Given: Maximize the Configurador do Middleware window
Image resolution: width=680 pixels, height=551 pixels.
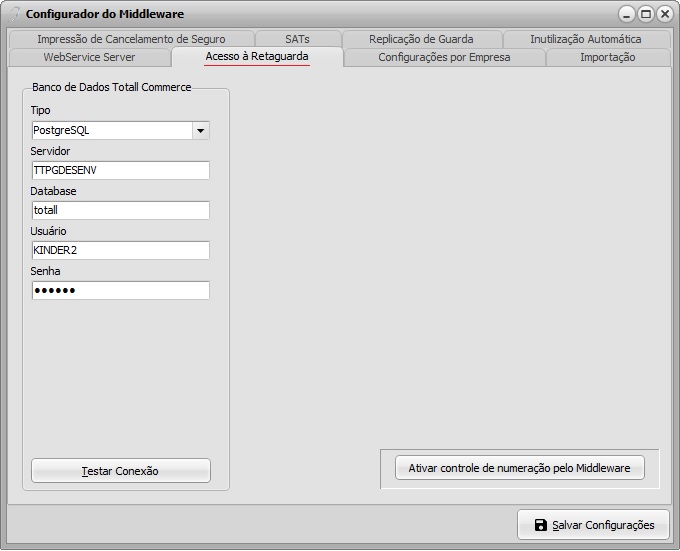Looking at the screenshot, I should coord(646,14).
